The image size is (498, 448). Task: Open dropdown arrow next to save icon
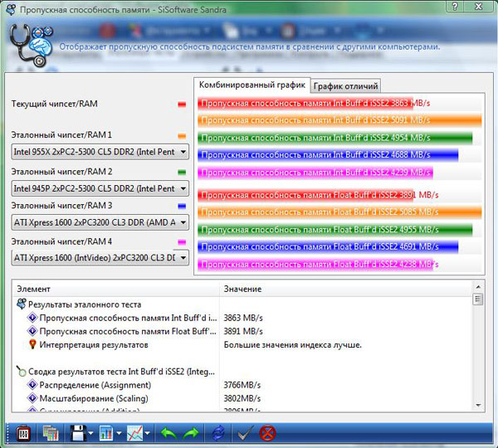(90, 433)
